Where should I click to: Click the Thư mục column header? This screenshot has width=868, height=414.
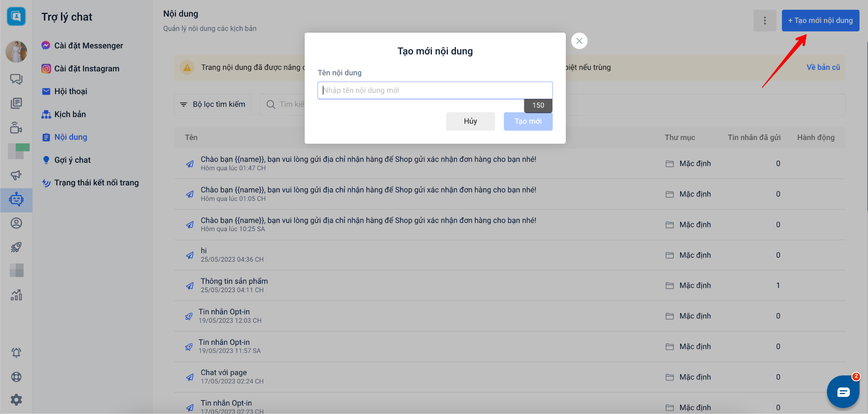click(x=680, y=137)
